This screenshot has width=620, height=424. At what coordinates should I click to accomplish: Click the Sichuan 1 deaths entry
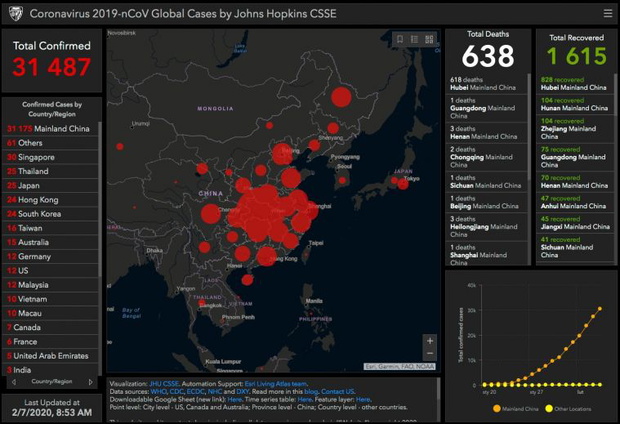click(486, 182)
